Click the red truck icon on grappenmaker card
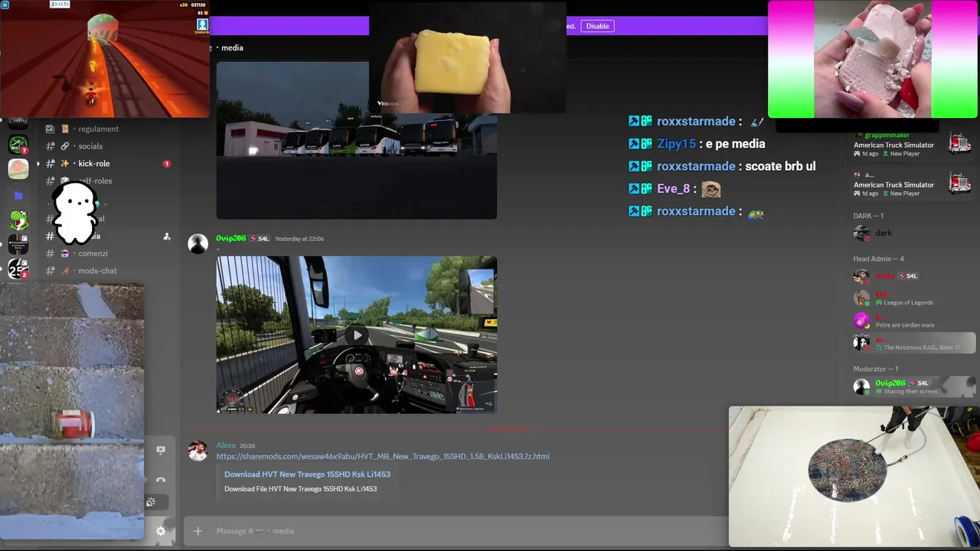The width and height of the screenshot is (980, 551). pos(959,143)
